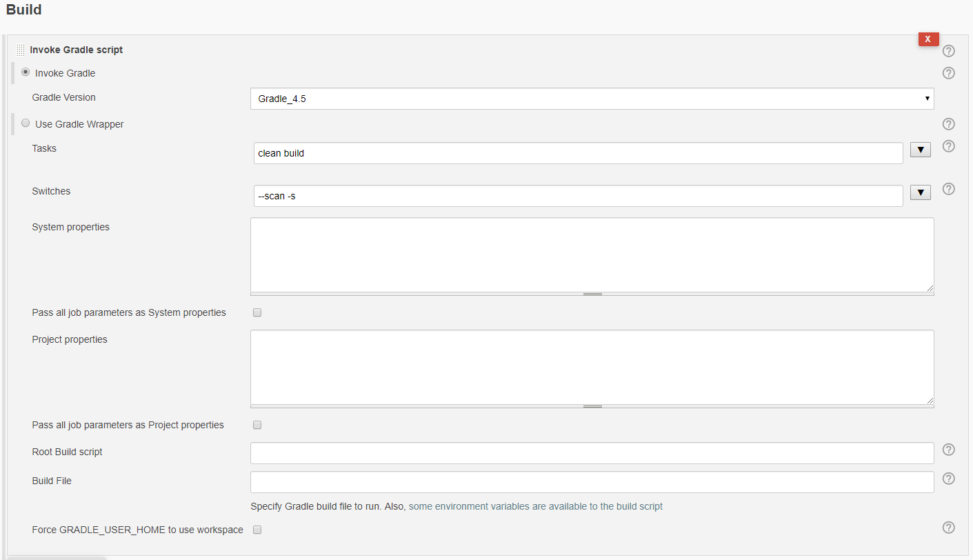This screenshot has width=973, height=560.
Task: Click the Switches input containing --scan -s
Action: point(578,196)
